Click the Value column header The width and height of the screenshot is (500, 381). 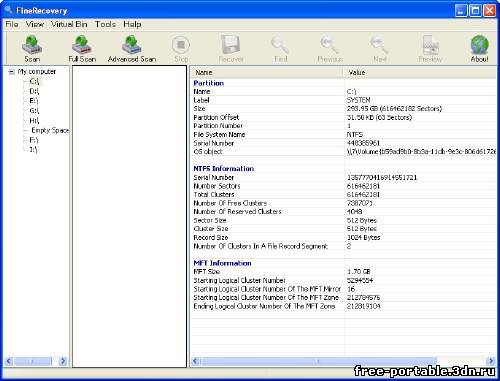pos(419,72)
